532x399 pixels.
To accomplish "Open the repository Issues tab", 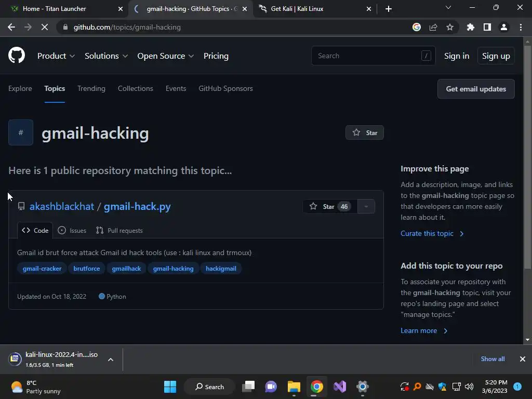I will [72, 230].
